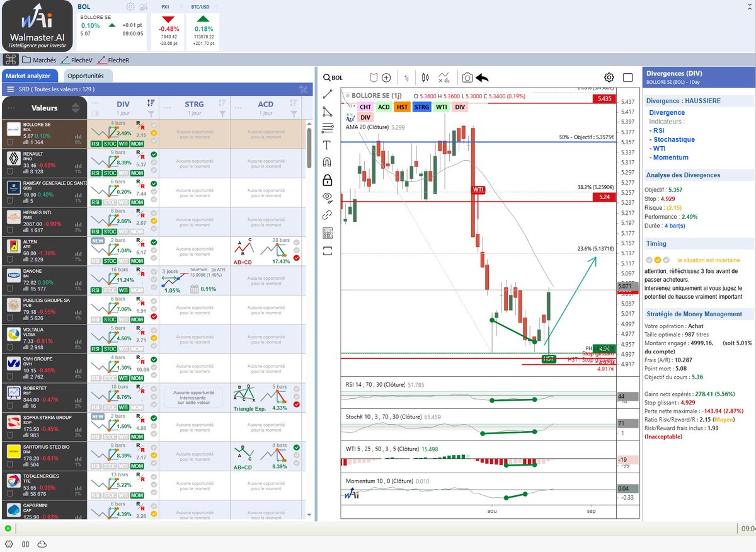Filter the ACD column
Screen dimensions: 756x552
(x=293, y=113)
